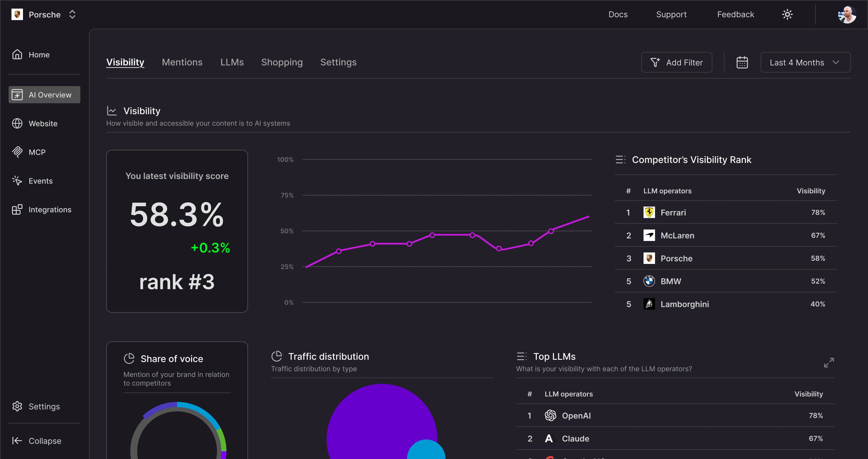Click the Feedback link
The height and width of the screenshot is (459, 868).
click(735, 14)
